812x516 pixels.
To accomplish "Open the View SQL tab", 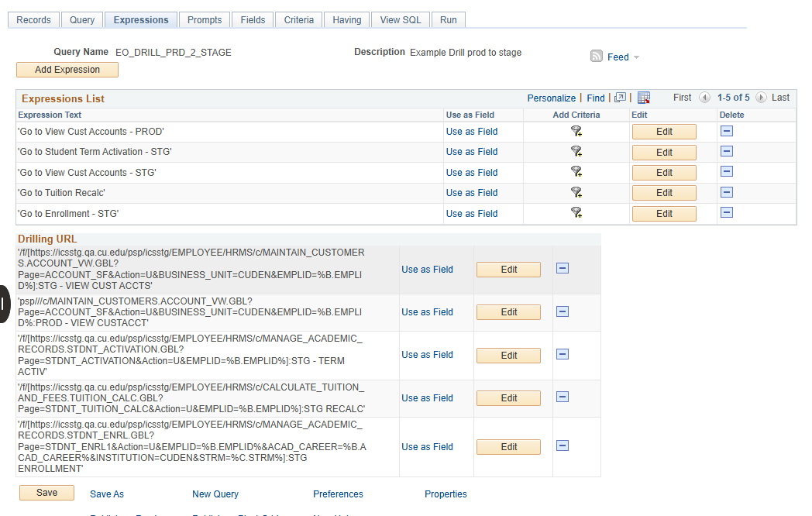I will click(x=401, y=20).
